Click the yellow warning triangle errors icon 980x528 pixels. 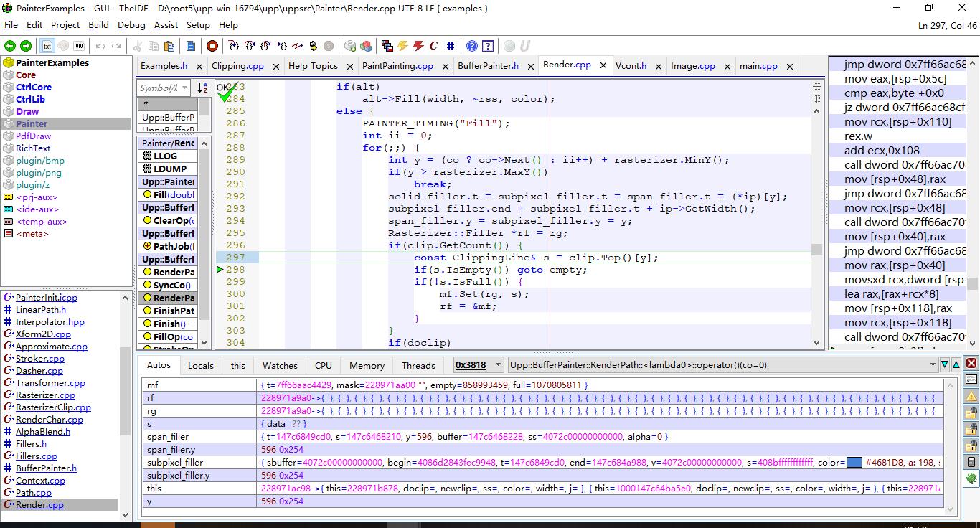tap(971, 396)
